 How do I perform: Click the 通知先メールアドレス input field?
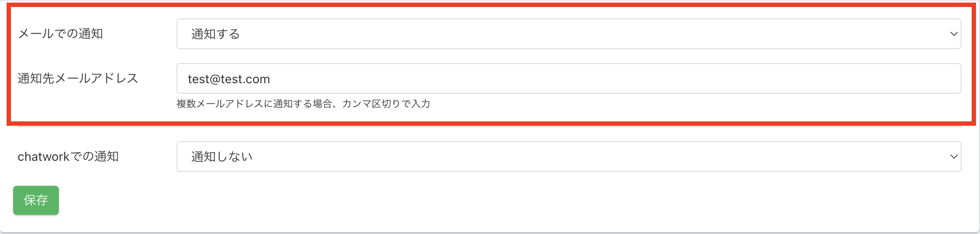(x=568, y=79)
